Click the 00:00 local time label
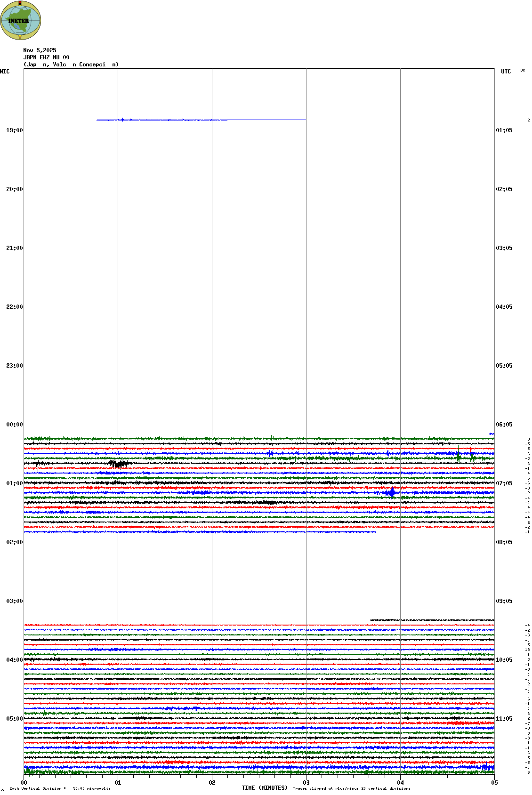Viewport: 532px width, 795px height. coord(14,425)
